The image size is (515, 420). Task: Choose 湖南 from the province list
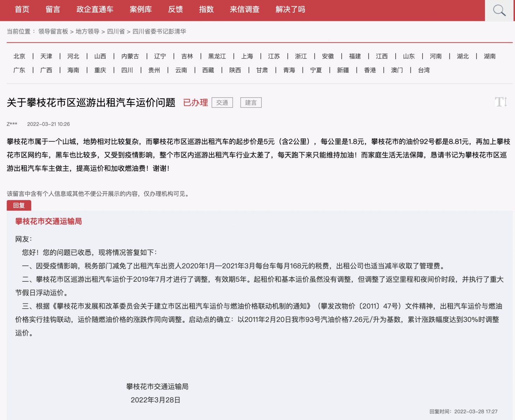click(x=489, y=56)
